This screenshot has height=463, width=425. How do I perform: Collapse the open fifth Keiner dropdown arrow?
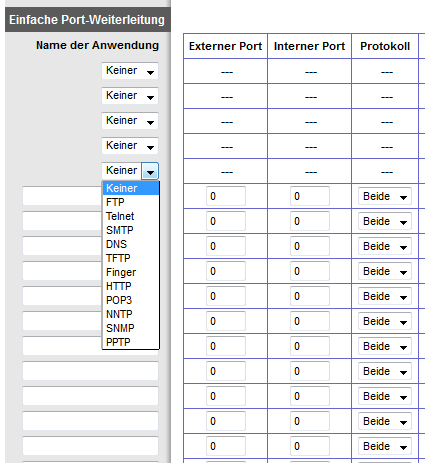pyautogui.click(x=150, y=171)
